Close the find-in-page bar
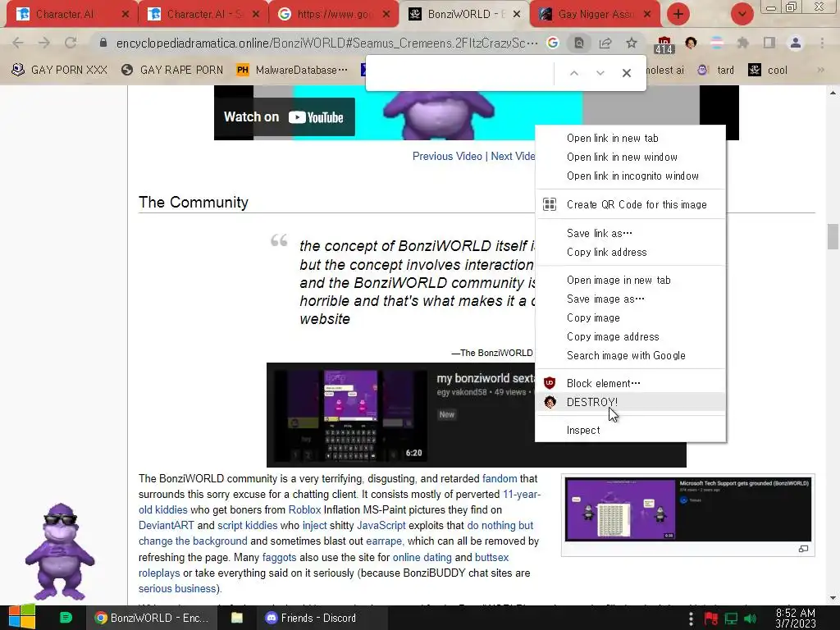The image size is (840, 630). click(626, 73)
